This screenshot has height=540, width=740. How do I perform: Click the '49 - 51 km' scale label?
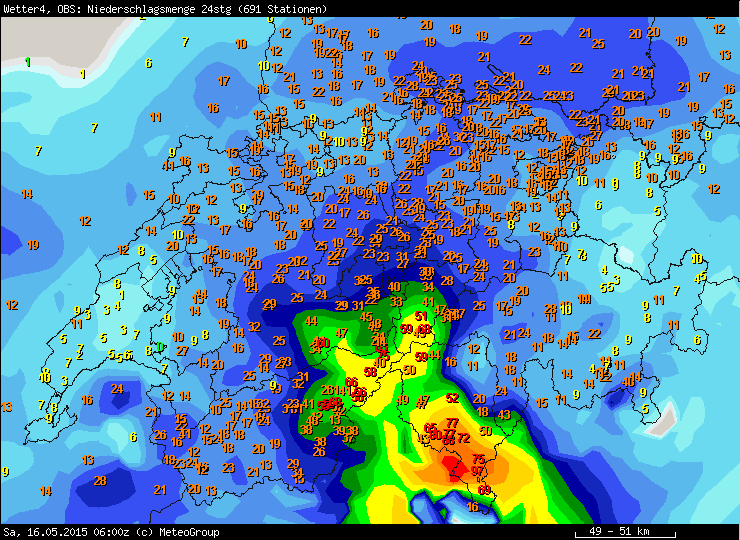[x=619, y=531]
